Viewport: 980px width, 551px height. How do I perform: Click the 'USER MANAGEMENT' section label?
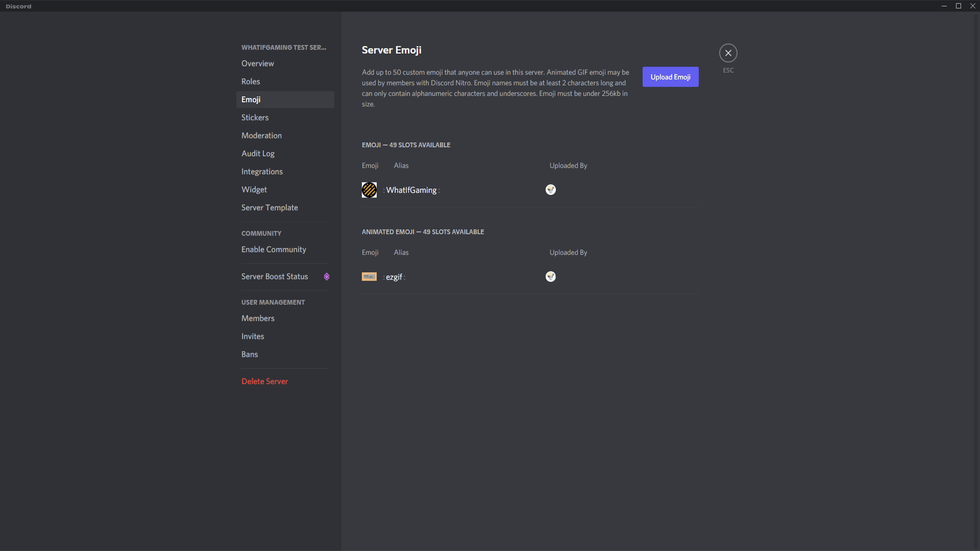tap(273, 302)
